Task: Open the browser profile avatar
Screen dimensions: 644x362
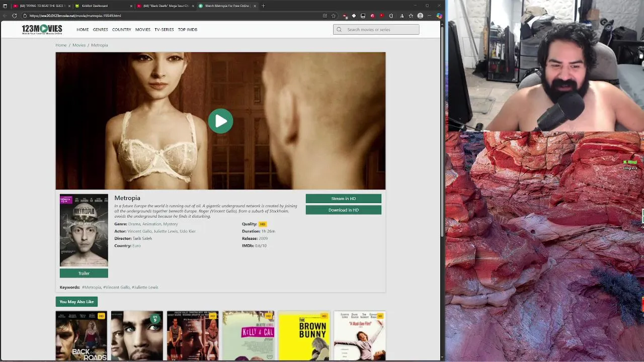Action: [420, 16]
